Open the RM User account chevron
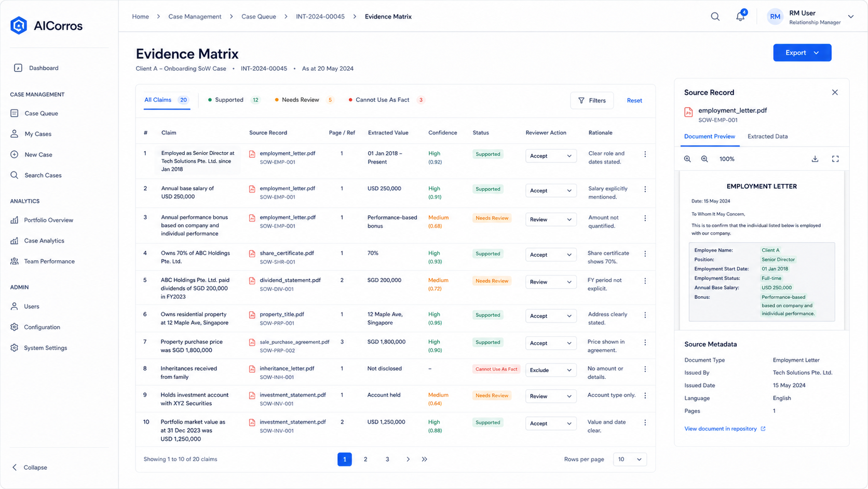The width and height of the screenshot is (868, 489). tap(851, 17)
